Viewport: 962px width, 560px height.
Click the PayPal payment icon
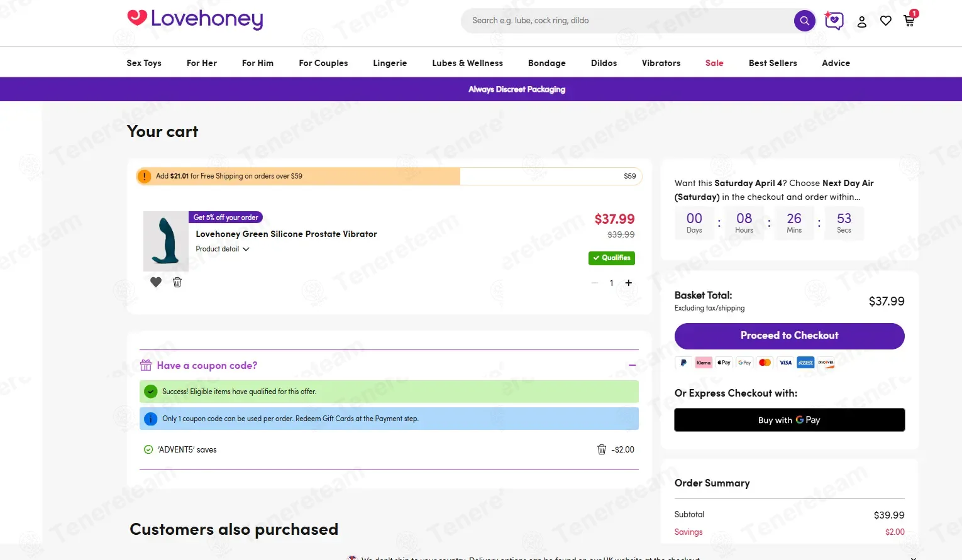click(683, 363)
